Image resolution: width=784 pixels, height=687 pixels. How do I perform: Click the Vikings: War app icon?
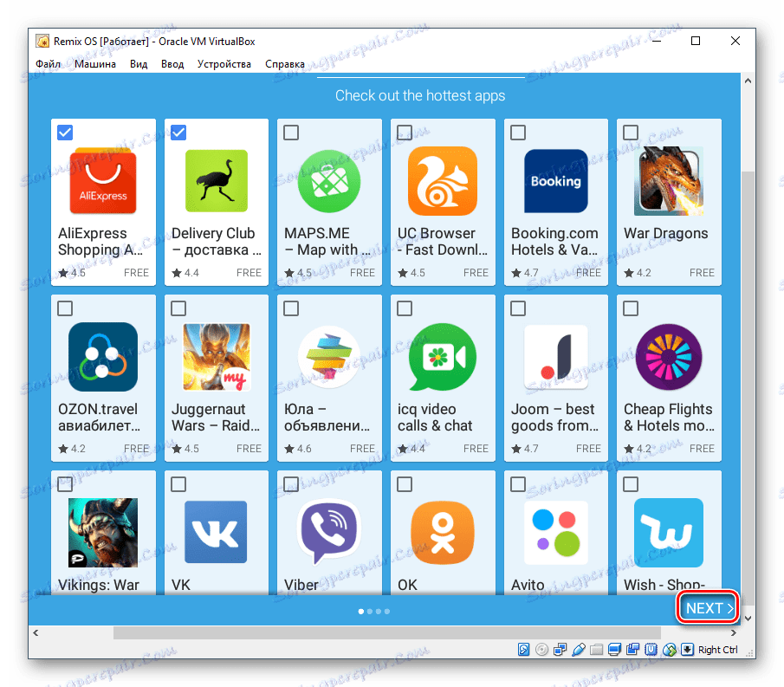pos(103,533)
